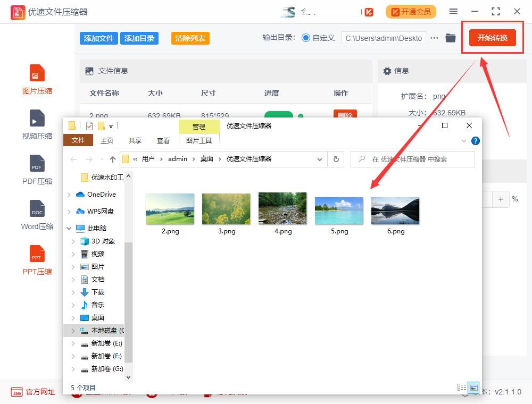532x404 pixels.
Task: Switch to the 查看 tab in Explorer
Action: pyautogui.click(x=163, y=140)
